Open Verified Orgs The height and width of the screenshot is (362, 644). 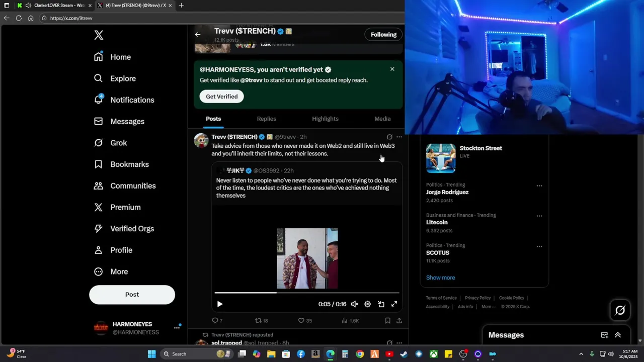click(x=124, y=229)
